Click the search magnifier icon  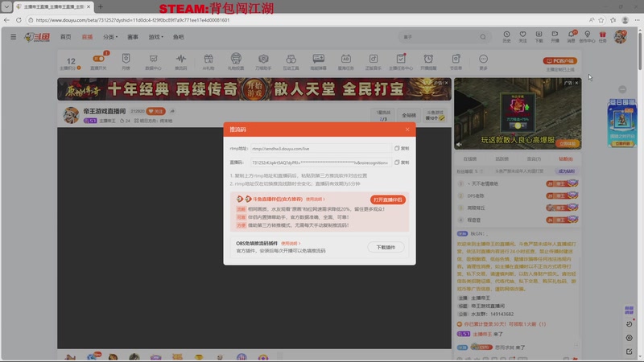pyautogui.click(x=483, y=37)
